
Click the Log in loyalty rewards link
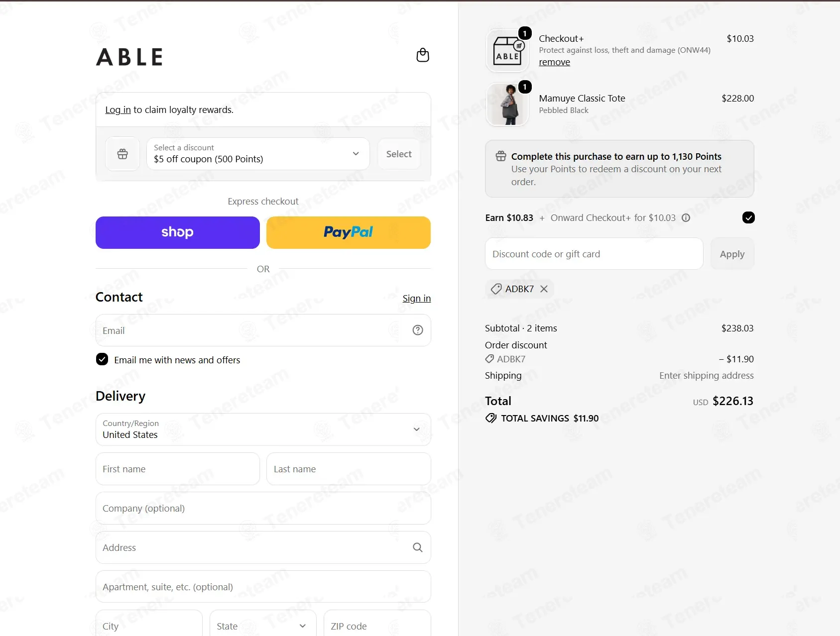[118, 110]
